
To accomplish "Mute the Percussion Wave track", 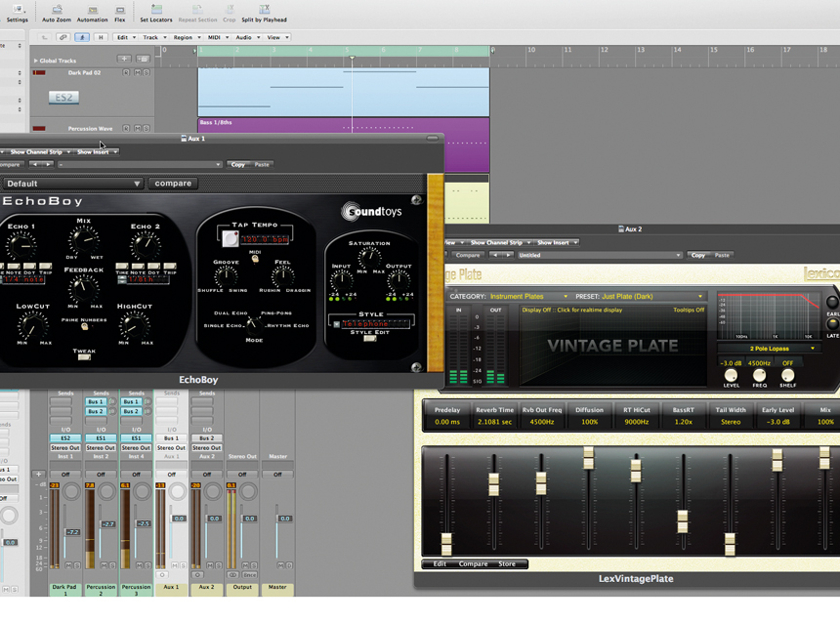I will tap(137, 129).
